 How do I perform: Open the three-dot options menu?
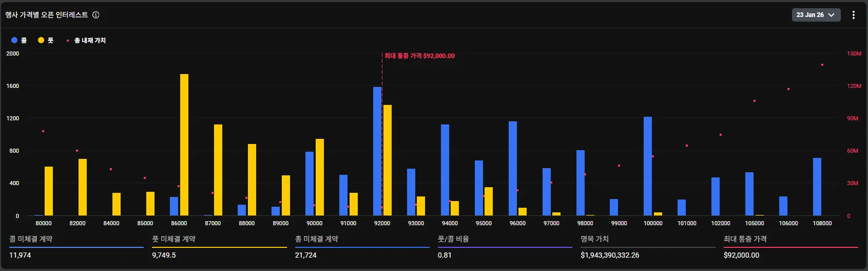(x=853, y=15)
